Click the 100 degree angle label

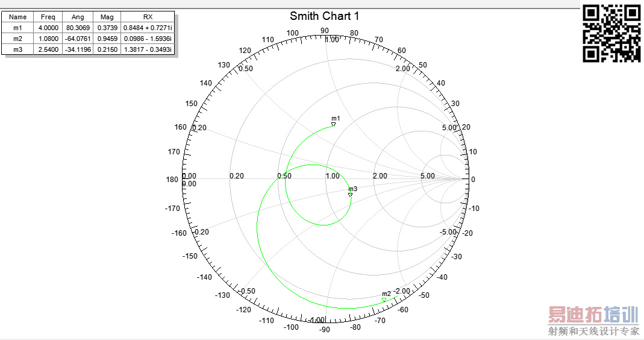[292, 33]
